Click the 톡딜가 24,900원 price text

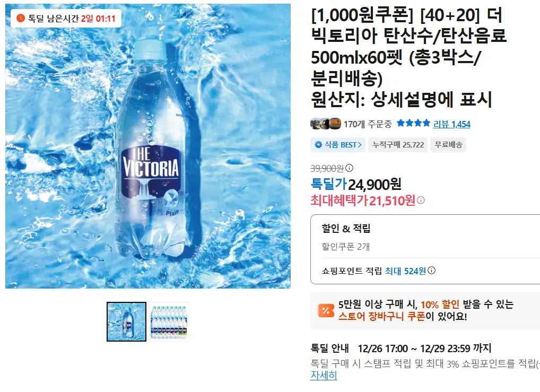tap(356, 184)
